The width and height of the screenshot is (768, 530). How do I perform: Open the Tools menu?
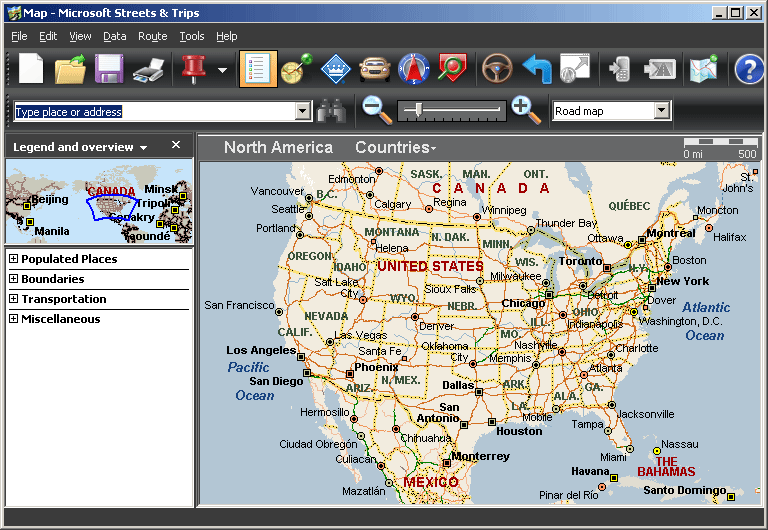coord(192,36)
